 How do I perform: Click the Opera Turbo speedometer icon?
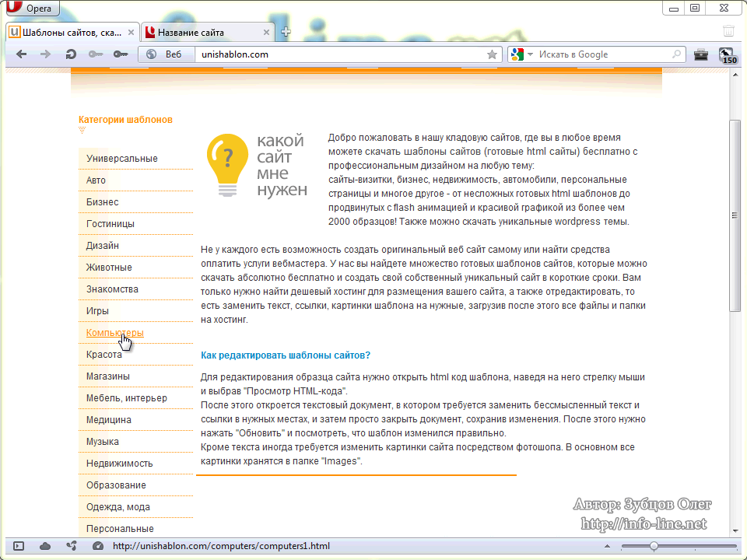click(97, 546)
